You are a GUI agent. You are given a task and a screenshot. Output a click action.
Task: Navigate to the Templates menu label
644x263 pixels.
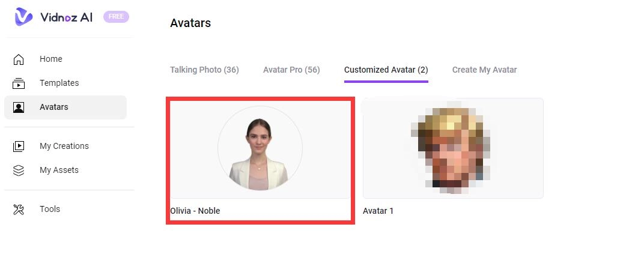click(x=59, y=83)
